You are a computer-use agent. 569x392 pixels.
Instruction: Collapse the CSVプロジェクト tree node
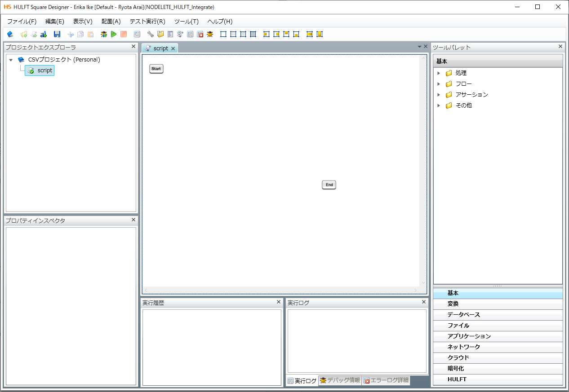[x=11, y=60]
